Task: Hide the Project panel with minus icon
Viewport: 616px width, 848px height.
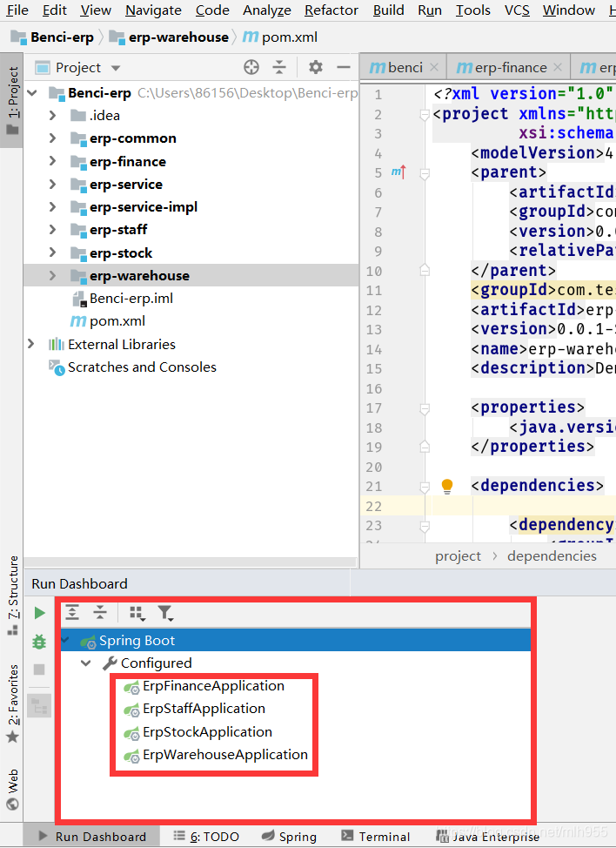Action: pos(344,67)
